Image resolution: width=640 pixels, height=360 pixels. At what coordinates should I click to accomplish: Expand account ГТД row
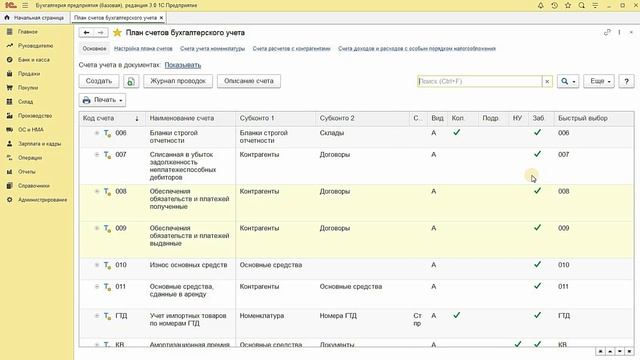[97, 316]
